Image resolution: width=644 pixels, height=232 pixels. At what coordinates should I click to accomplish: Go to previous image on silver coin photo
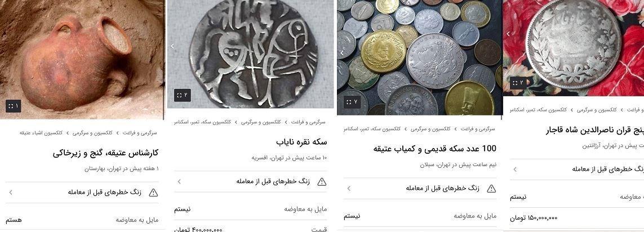(x=172, y=46)
